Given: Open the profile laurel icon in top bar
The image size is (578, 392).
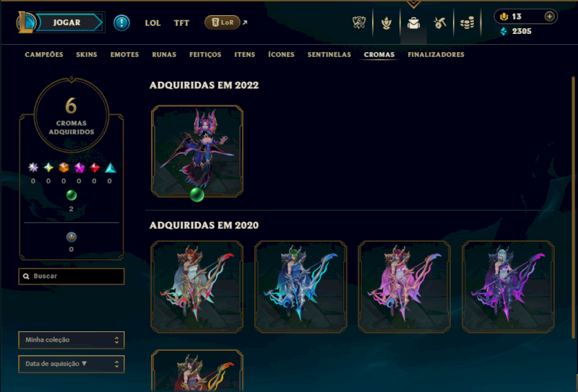Looking at the screenshot, I should [387, 23].
